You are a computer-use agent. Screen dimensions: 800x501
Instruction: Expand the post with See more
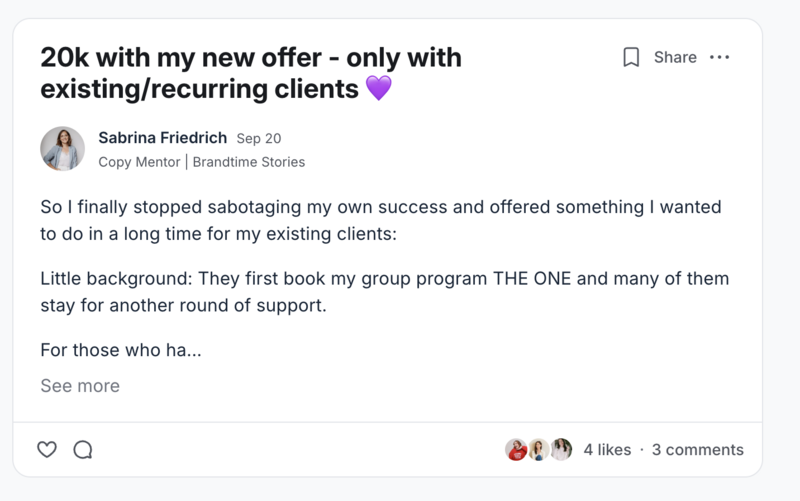(80, 386)
